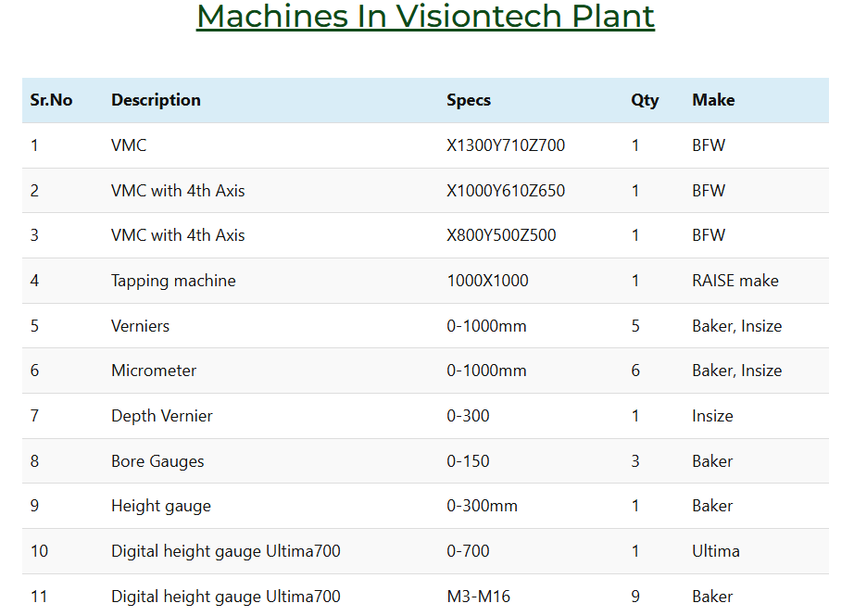Click the Insize make cell for Depth Vernier
The height and width of the screenshot is (616, 854).
click(712, 416)
